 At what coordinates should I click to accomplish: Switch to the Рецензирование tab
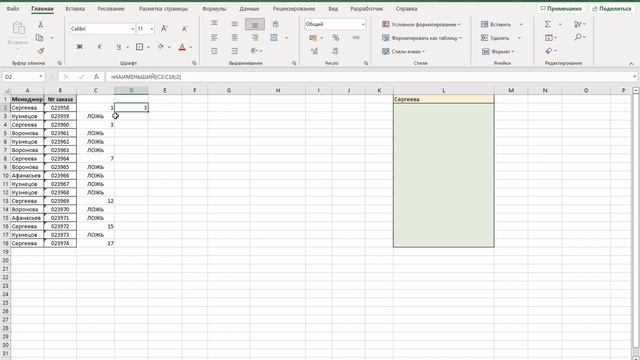(x=294, y=9)
